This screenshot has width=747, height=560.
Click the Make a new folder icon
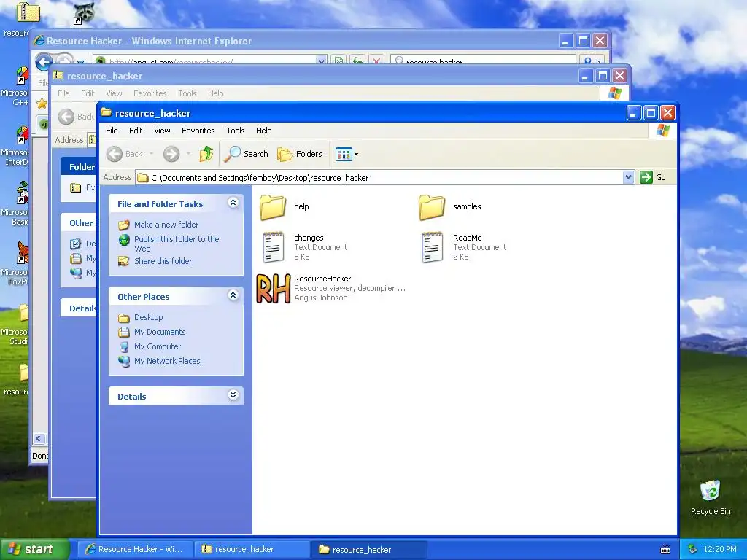coord(124,225)
